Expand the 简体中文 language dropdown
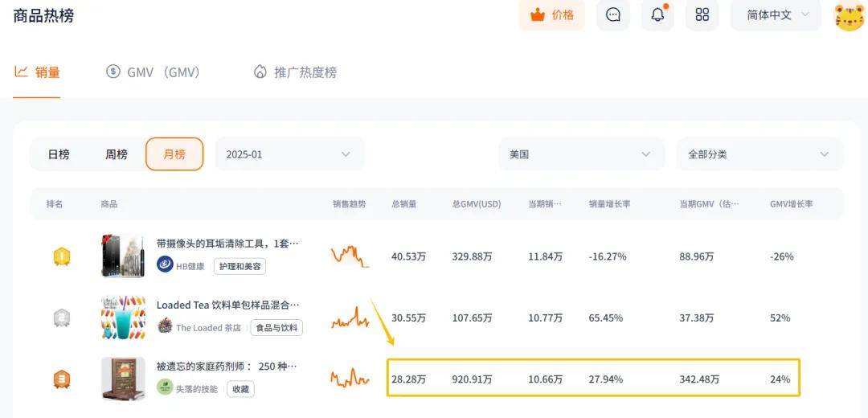Viewport: 868px width, 418px height. [776, 15]
